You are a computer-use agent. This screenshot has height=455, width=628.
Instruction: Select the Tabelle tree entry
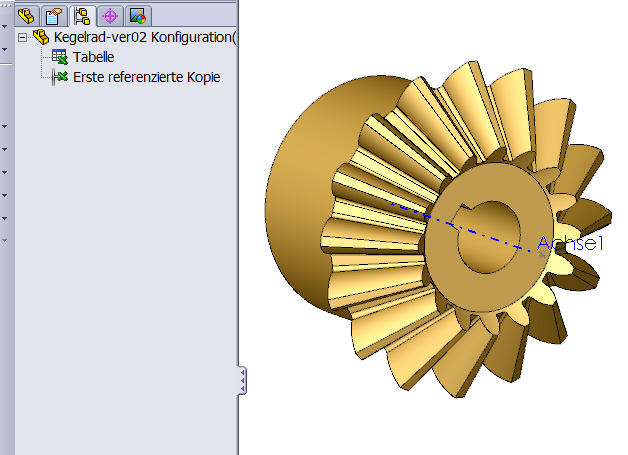click(93, 57)
